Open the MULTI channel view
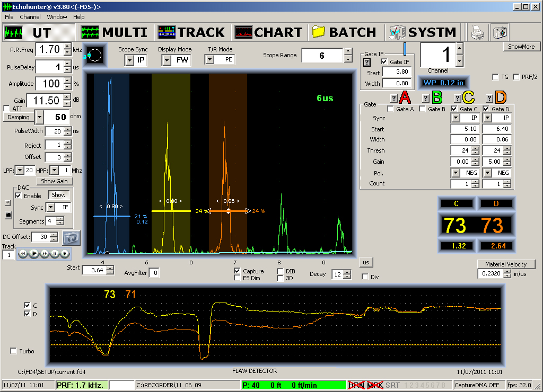 pos(115,32)
